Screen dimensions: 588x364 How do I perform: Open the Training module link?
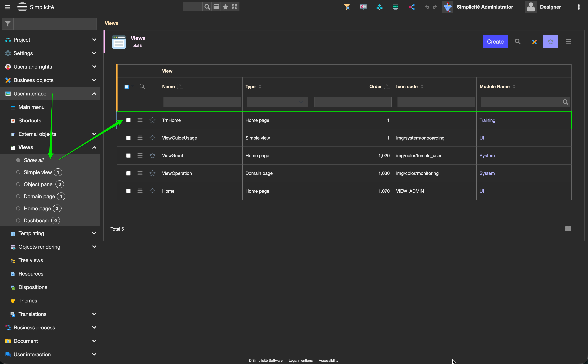click(487, 120)
